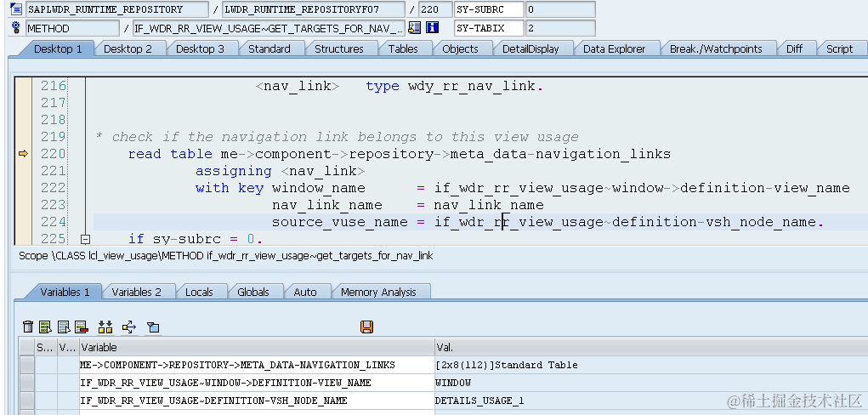Click the 'read table' statement on line 220
This screenshot has width=868, height=415.
click(x=170, y=154)
